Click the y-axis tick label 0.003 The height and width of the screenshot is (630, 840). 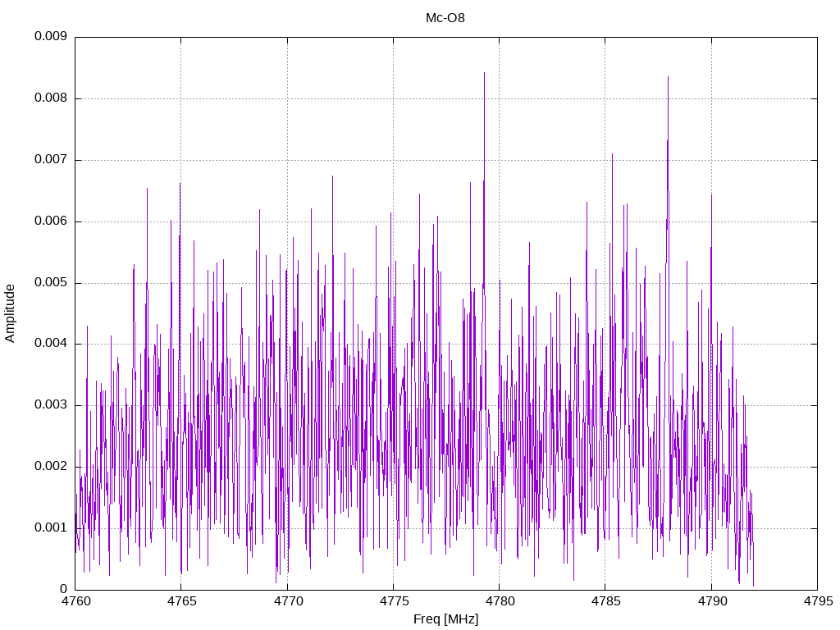pos(51,405)
